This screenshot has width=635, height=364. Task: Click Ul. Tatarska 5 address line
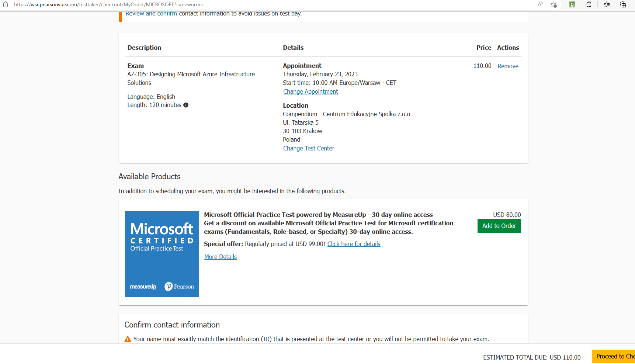301,122
